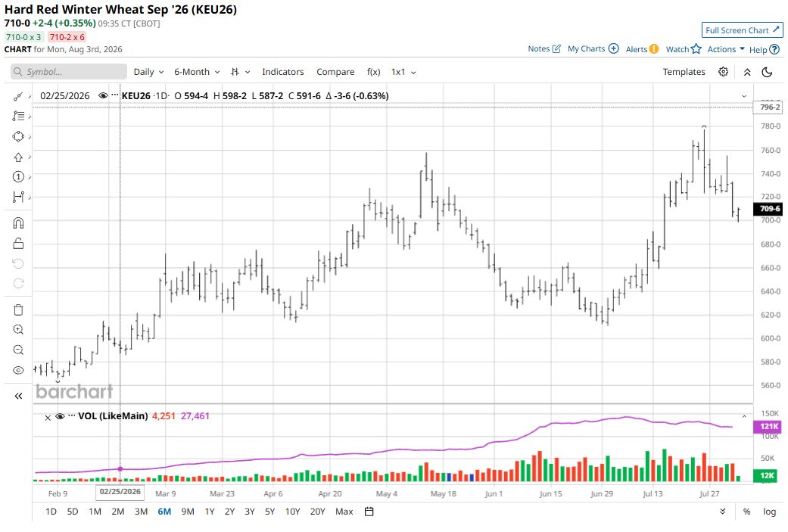
Task: Switch to dark mode moon icon
Action: 767,72
